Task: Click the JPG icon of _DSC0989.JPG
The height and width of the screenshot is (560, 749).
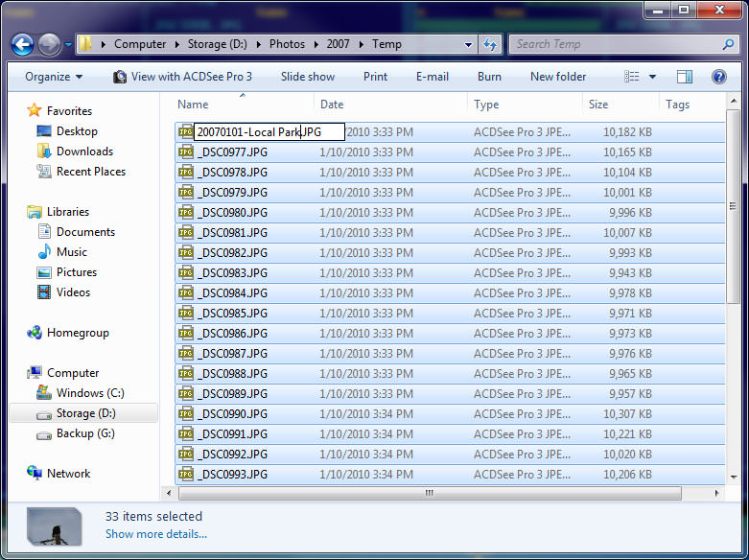Action: [185, 394]
